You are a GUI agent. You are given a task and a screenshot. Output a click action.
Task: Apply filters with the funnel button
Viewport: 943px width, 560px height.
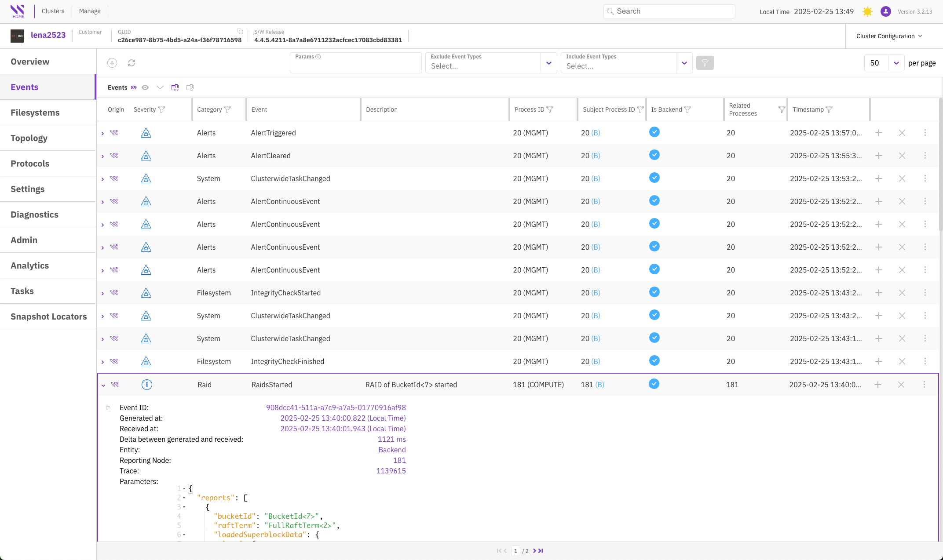point(705,63)
